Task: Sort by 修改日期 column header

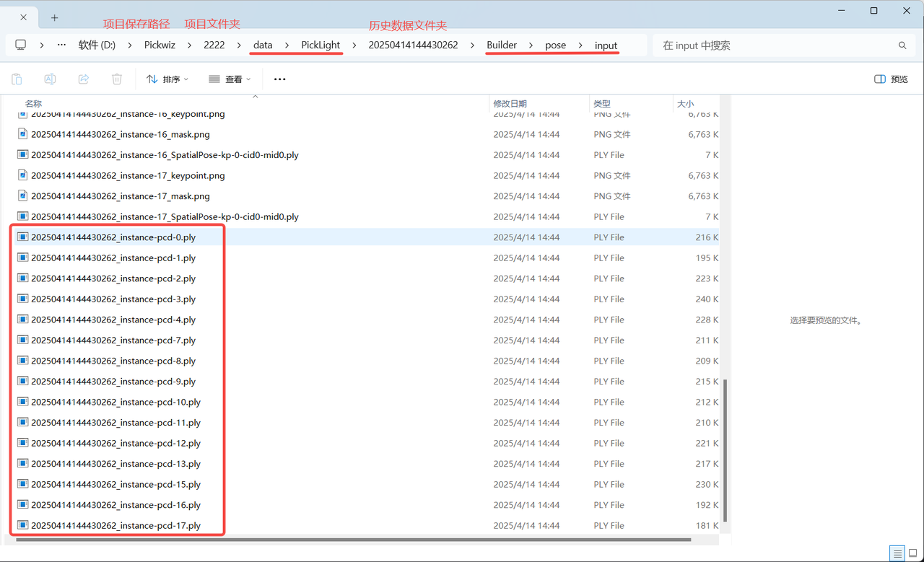Action: (x=510, y=104)
